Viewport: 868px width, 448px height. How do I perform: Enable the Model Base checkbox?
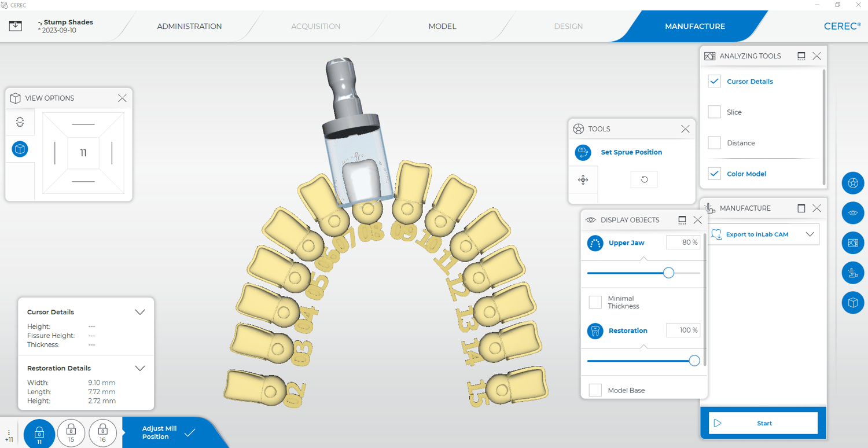click(x=595, y=390)
